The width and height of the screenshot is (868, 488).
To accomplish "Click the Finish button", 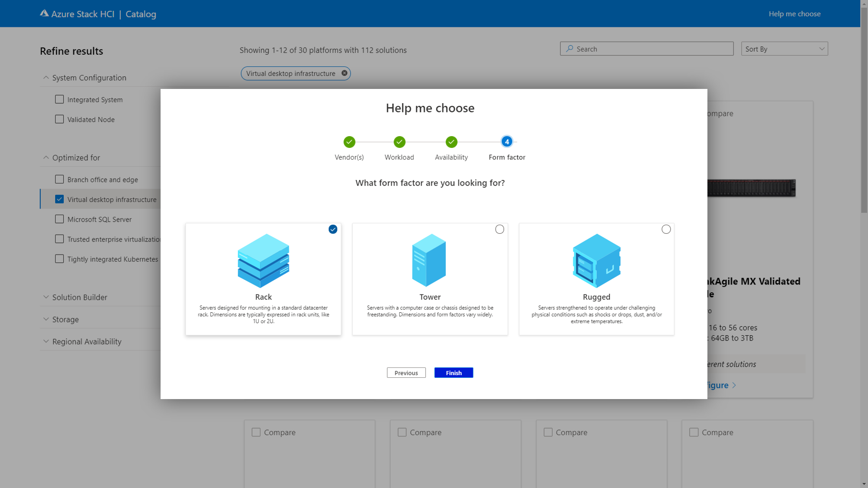I will coord(454,373).
